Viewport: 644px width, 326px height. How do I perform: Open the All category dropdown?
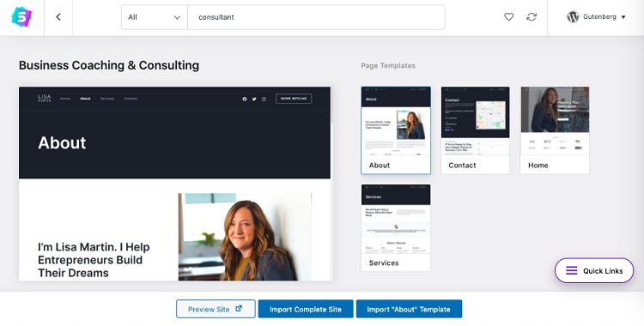[x=155, y=17]
